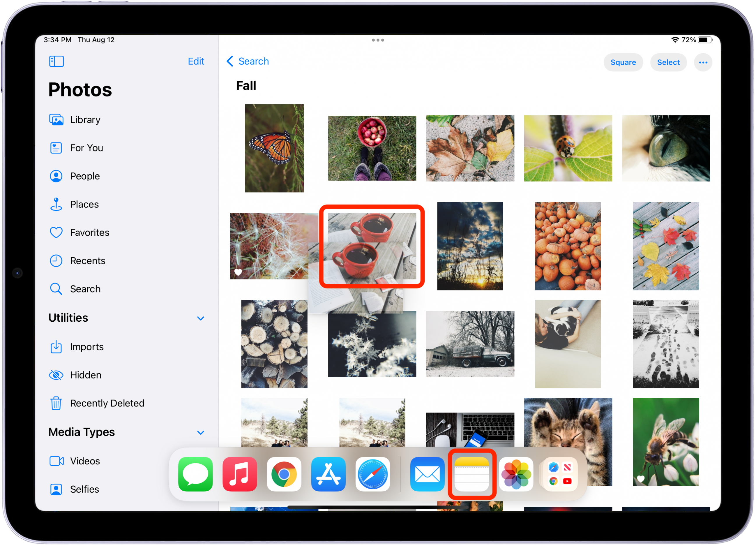The width and height of the screenshot is (756, 546).
Task: Open the Music app icon
Action: coord(240,475)
